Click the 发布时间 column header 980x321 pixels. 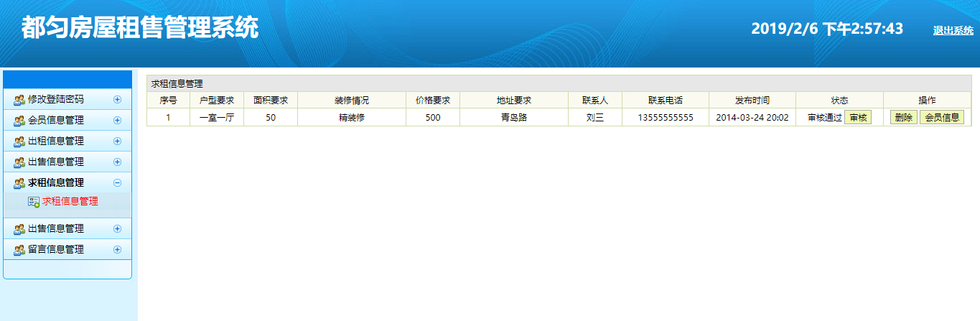[752, 100]
